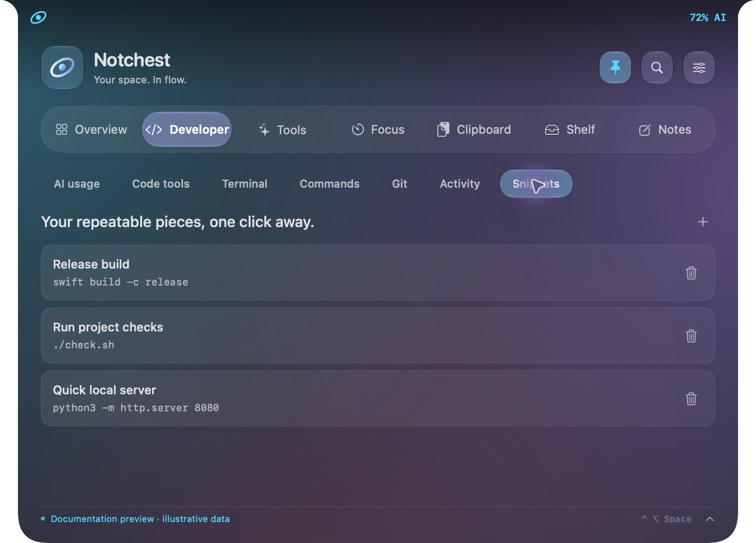Delete the Quick local server snippet

tap(691, 399)
